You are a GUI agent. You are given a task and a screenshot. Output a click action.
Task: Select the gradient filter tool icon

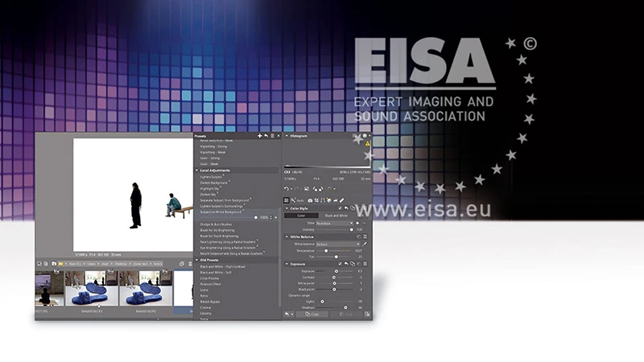click(323, 200)
